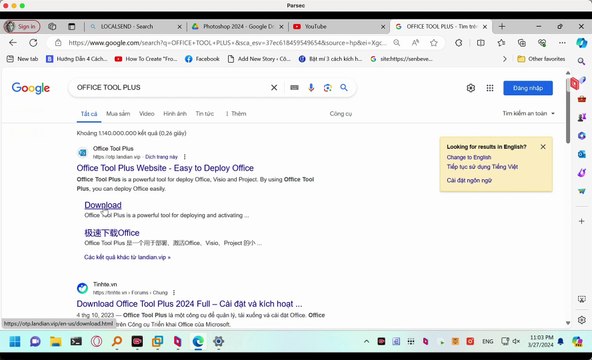Viewport: 592px width, 360px height.
Task: Open Edge Settings and more menu
Action: 562,43
